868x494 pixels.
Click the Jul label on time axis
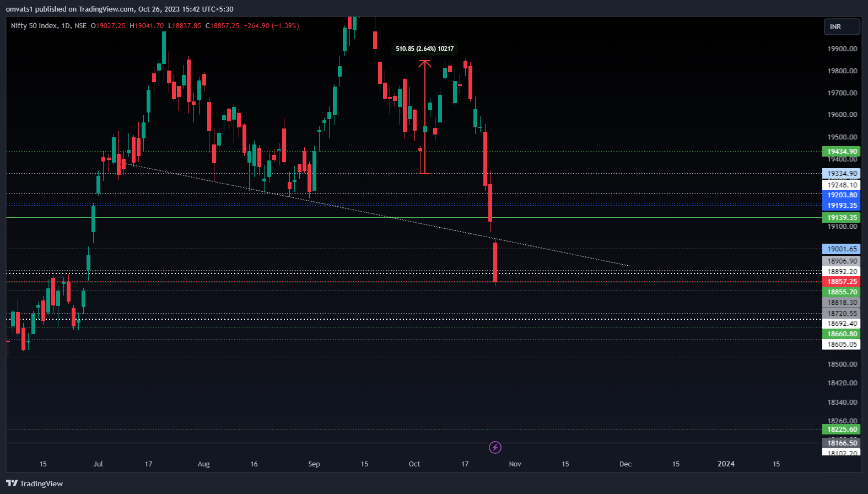[x=98, y=464]
